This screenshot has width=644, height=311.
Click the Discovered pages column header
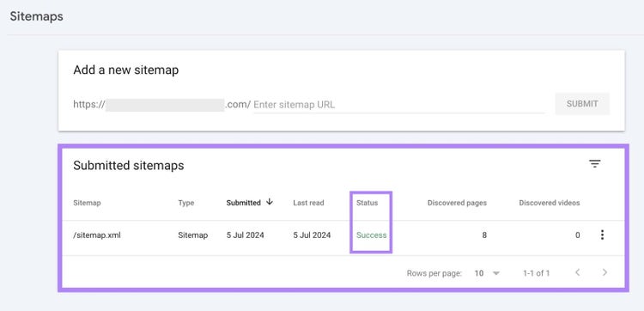457,203
